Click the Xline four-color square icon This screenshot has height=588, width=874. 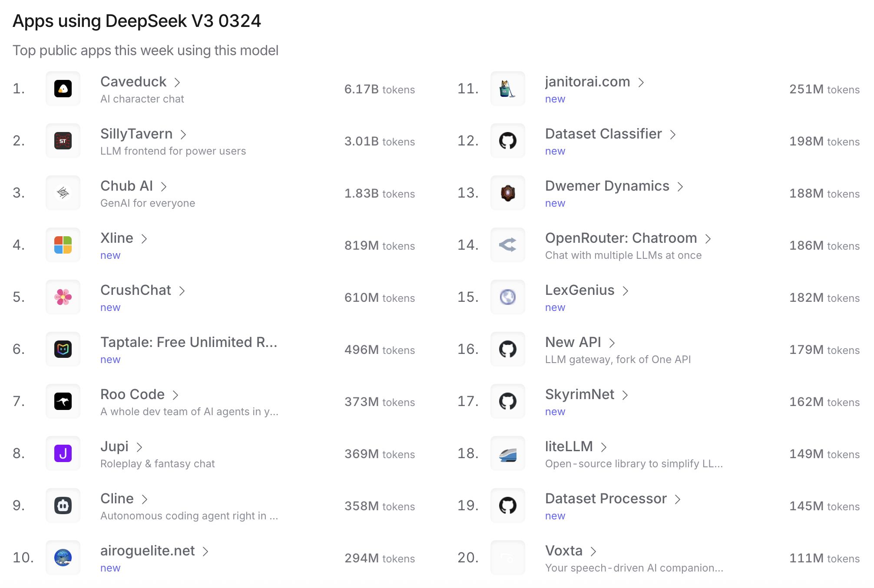pos(63,245)
